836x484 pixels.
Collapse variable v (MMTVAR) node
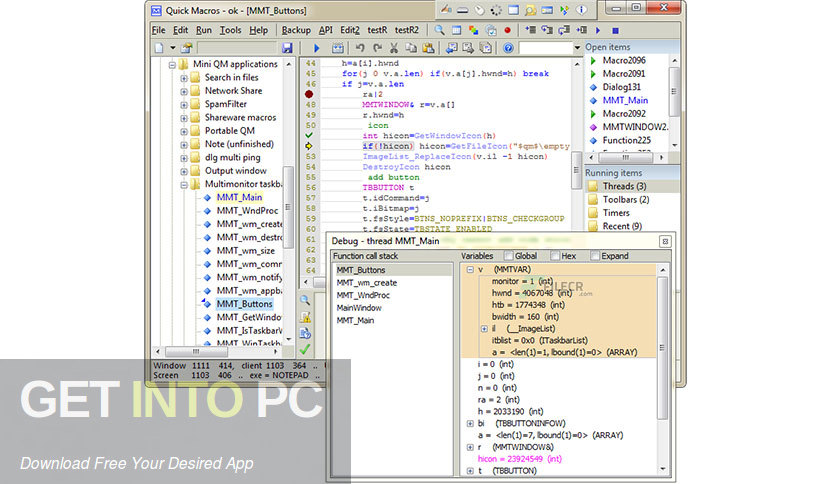(470, 270)
